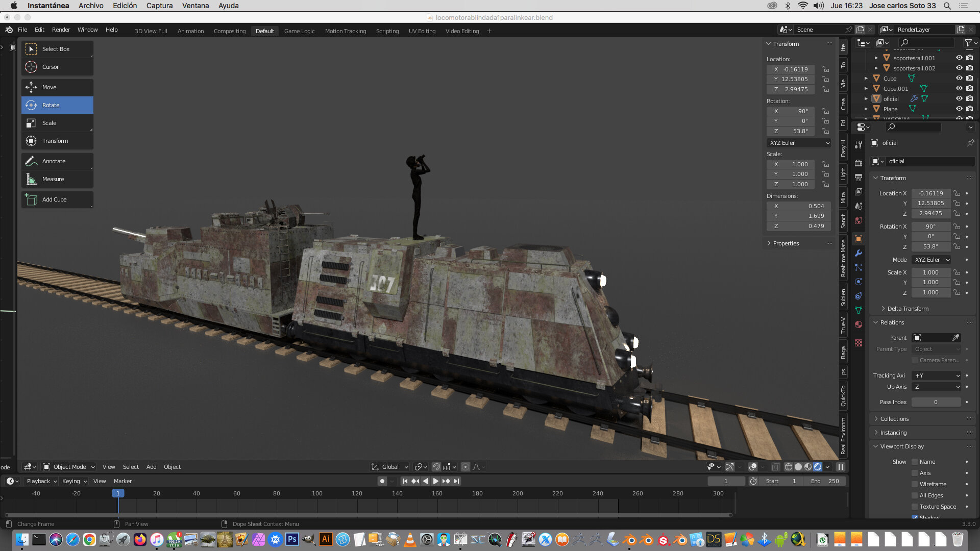Select the Select Box tool
The image size is (980, 551).
[57, 49]
